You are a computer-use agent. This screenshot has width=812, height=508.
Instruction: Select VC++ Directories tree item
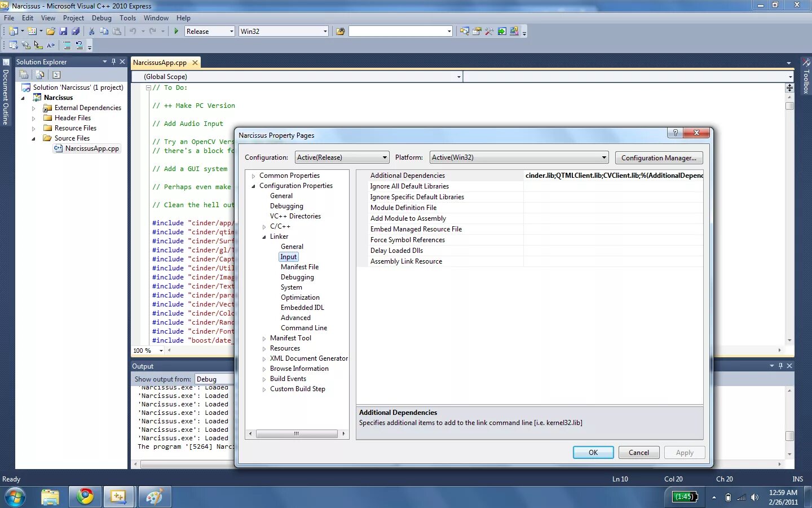295,216
